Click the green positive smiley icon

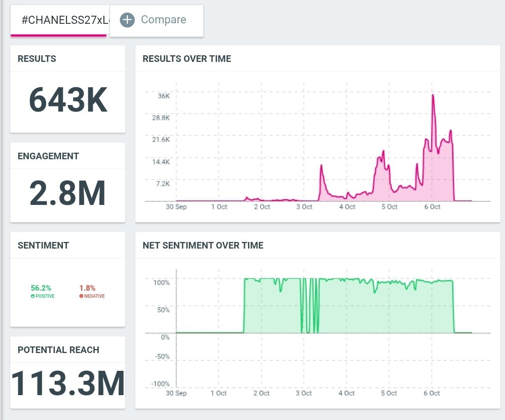point(32,296)
